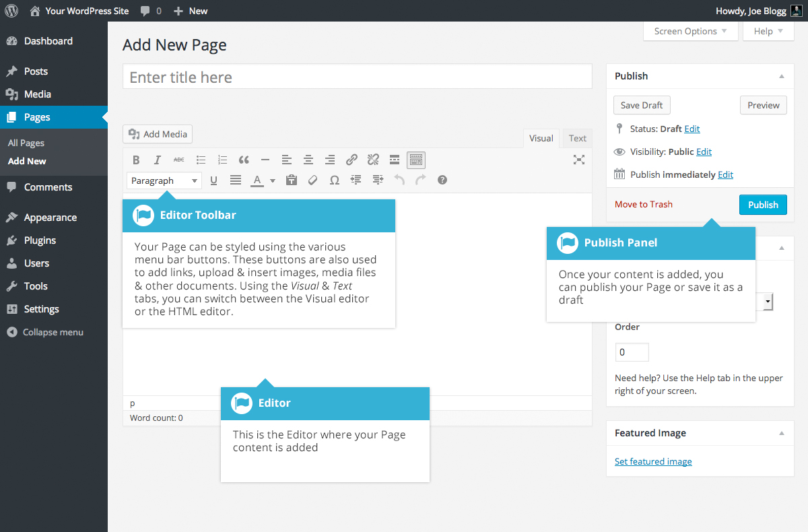Open Plugins in the sidebar
The height and width of the screenshot is (532, 808).
pos(54,240)
